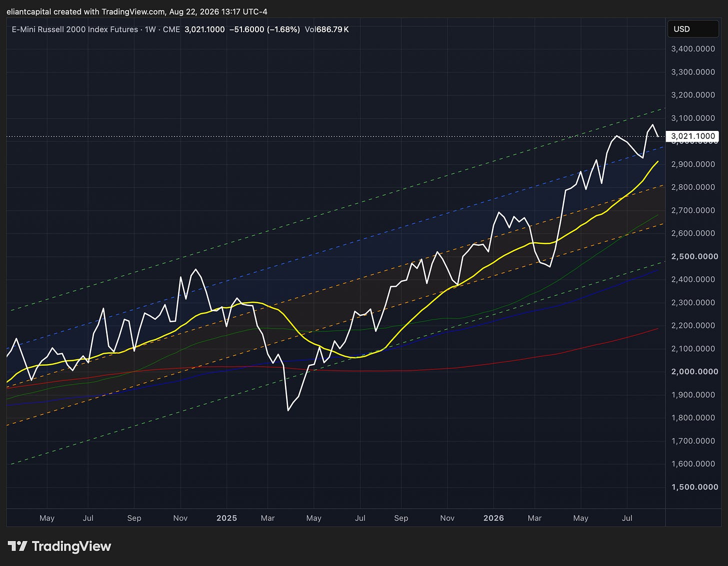This screenshot has width=728, height=566.
Task: Click the 2025 year label on the time axis
Action: [x=226, y=518]
